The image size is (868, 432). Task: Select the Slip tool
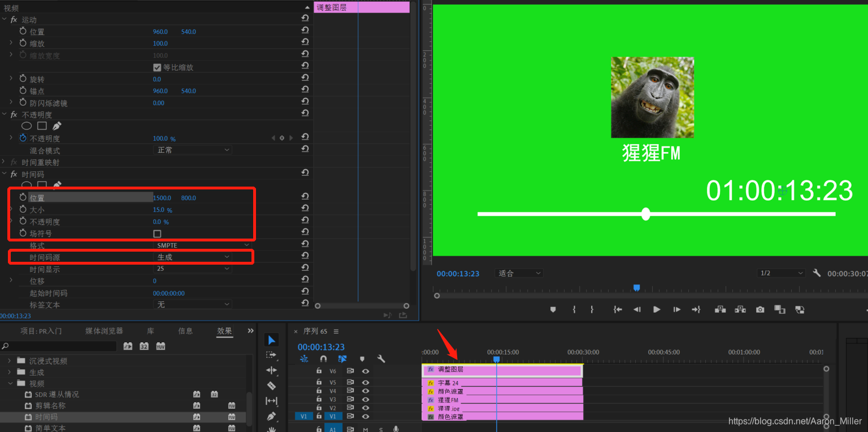[x=272, y=401]
